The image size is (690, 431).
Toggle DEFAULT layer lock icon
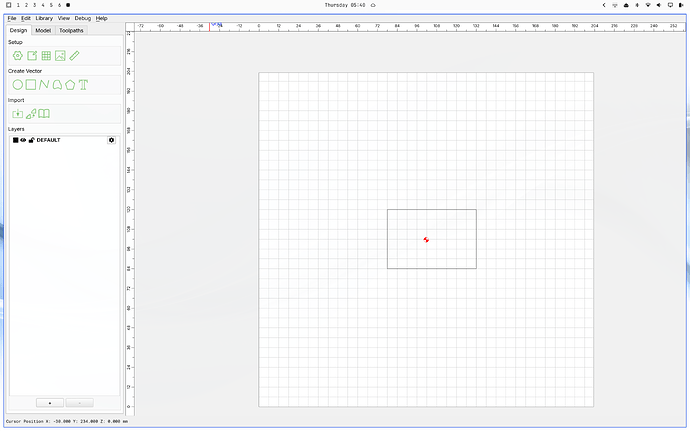[31, 140]
